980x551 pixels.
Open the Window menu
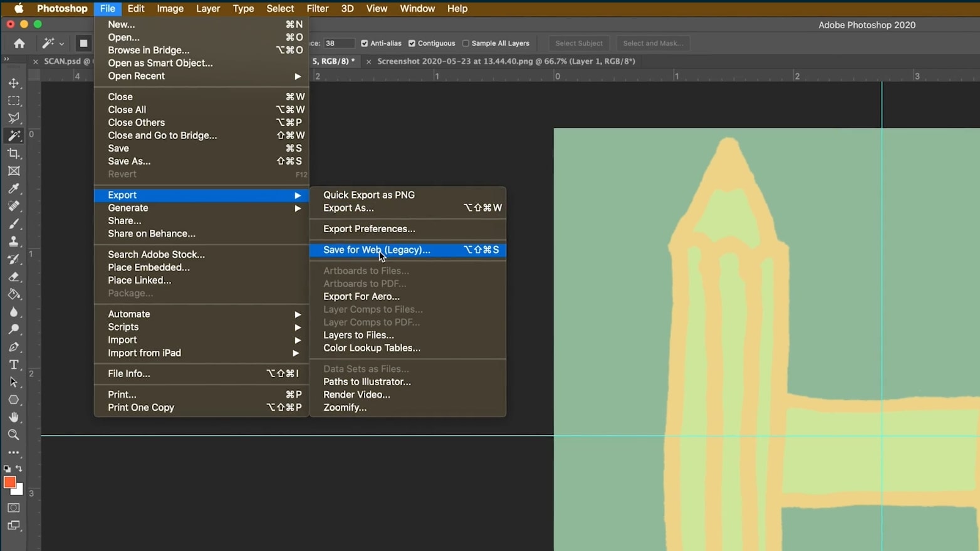(417, 9)
